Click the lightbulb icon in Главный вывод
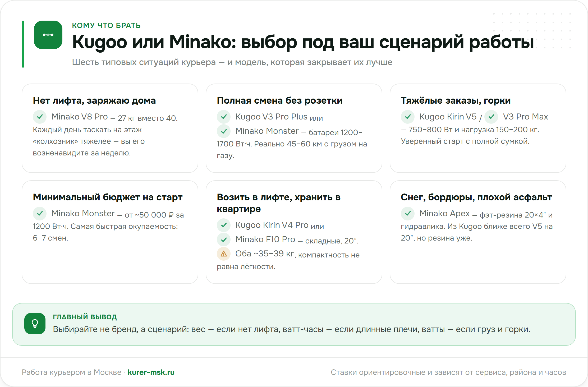The width and height of the screenshot is (588, 387). [35, 324]
